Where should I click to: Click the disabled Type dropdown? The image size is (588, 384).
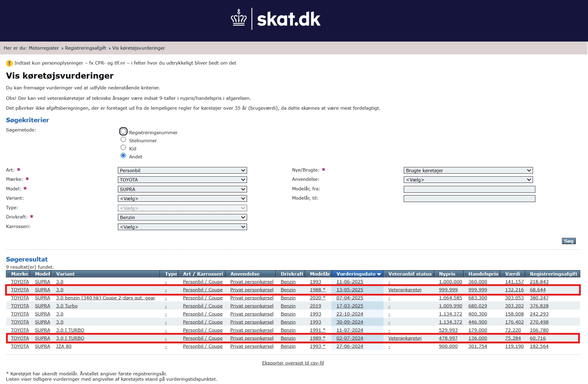182,208
